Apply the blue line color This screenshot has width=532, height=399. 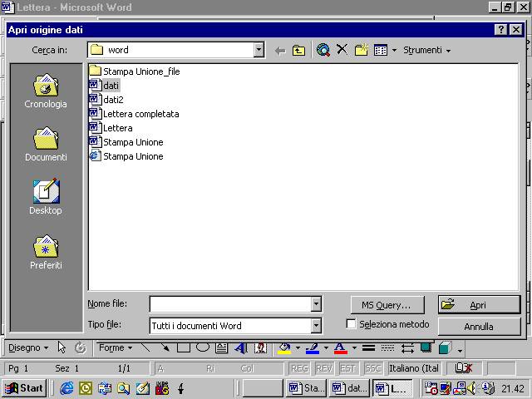click(313, 347)
